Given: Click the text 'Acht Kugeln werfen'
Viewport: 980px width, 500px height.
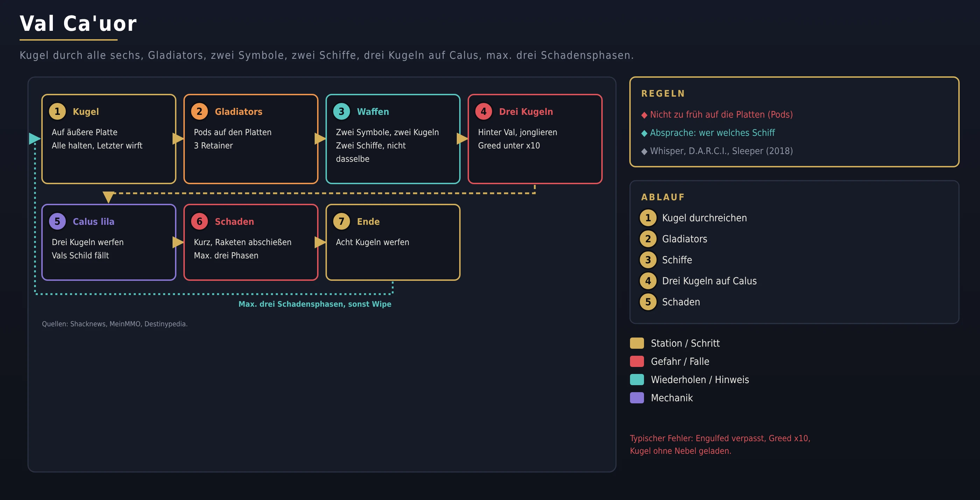Looking at the screenshot, I should 372,242.
